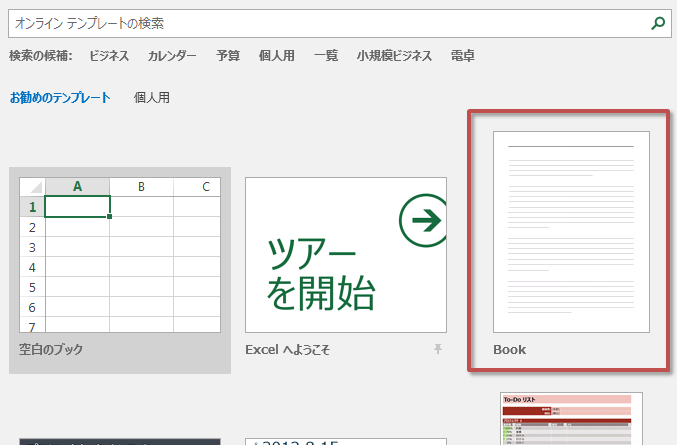Click the search magnifier icon

(x=658, y=23)
